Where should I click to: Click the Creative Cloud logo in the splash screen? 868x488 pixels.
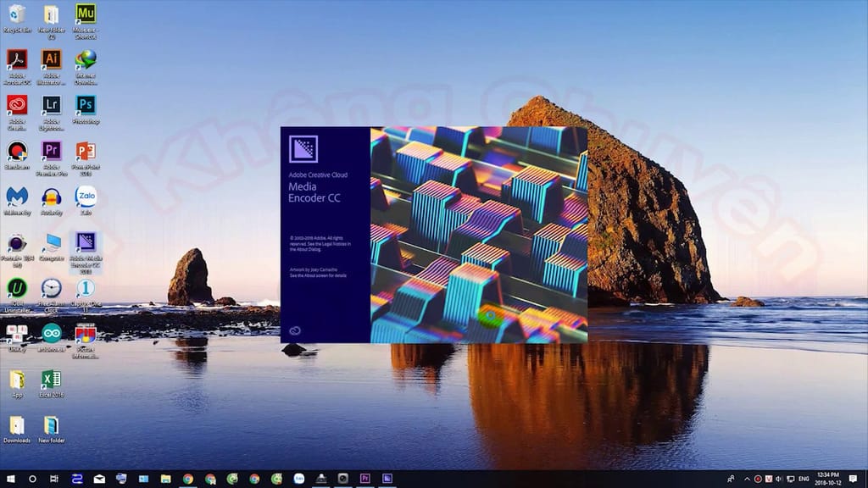294,331
